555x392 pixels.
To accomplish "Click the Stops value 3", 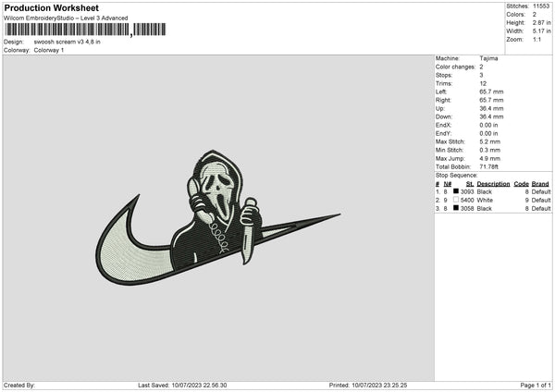I will 481,75.
